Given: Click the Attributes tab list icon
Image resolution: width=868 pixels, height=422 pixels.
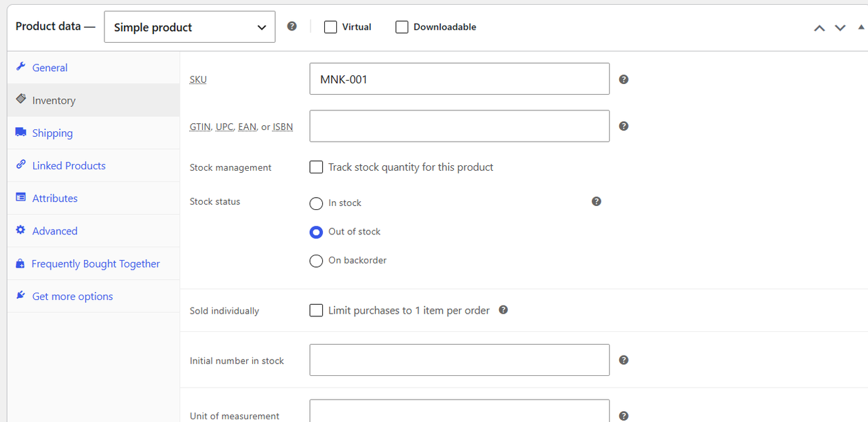Looking at the screenshot, I should tap(20, 198).
